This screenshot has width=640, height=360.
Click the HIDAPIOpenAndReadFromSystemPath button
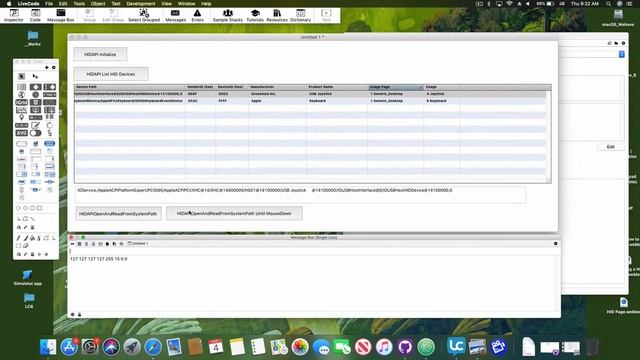pyautogui.click(x=118, y=213)
